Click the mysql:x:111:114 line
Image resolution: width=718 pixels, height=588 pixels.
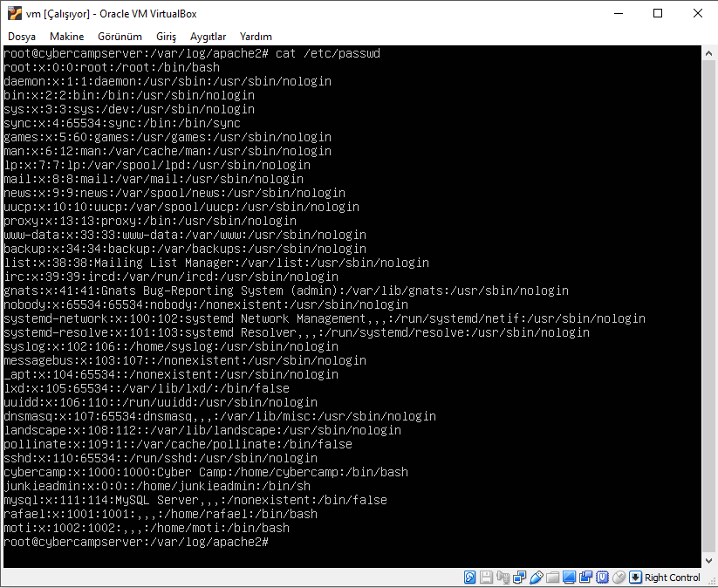tap(195, 501)
